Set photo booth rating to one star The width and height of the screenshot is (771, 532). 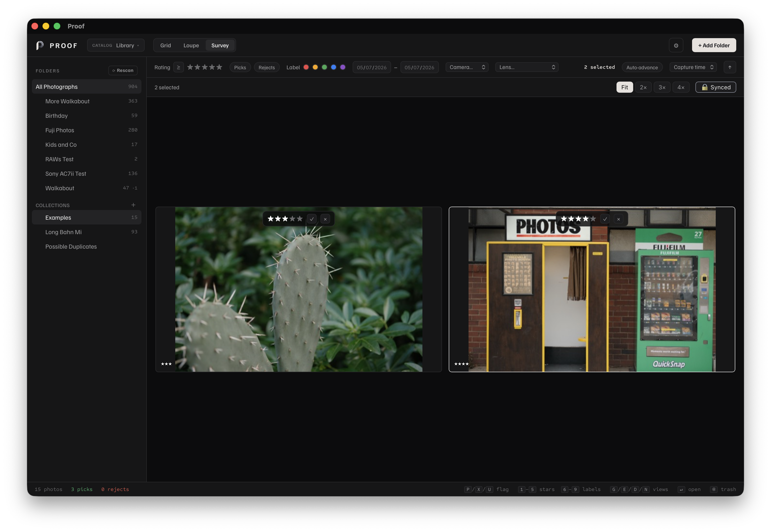pyautogui.click(x=564, y=219)
